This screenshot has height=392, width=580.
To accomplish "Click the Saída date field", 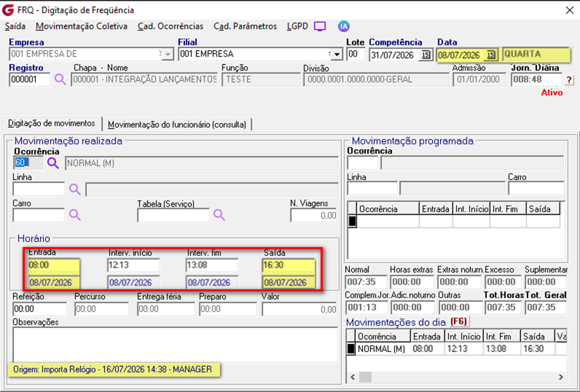I will click(x=289, y=282).
